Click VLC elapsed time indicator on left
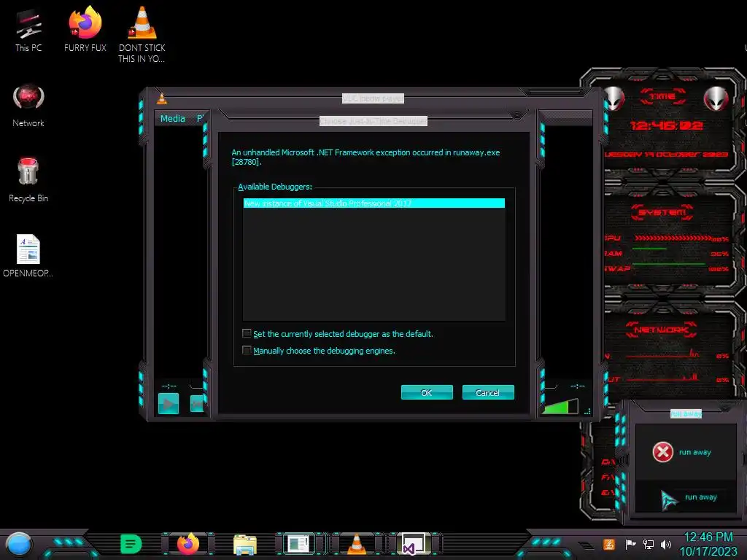 (169, 386)
